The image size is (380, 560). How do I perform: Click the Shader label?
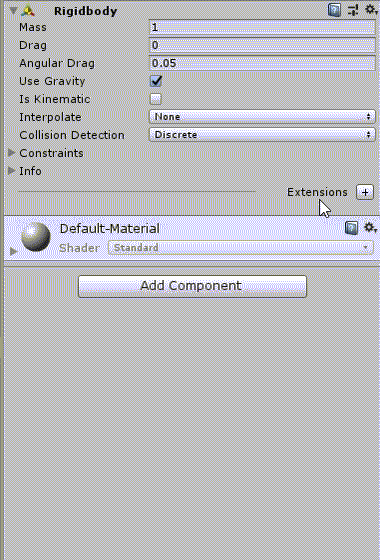[79, 248]
